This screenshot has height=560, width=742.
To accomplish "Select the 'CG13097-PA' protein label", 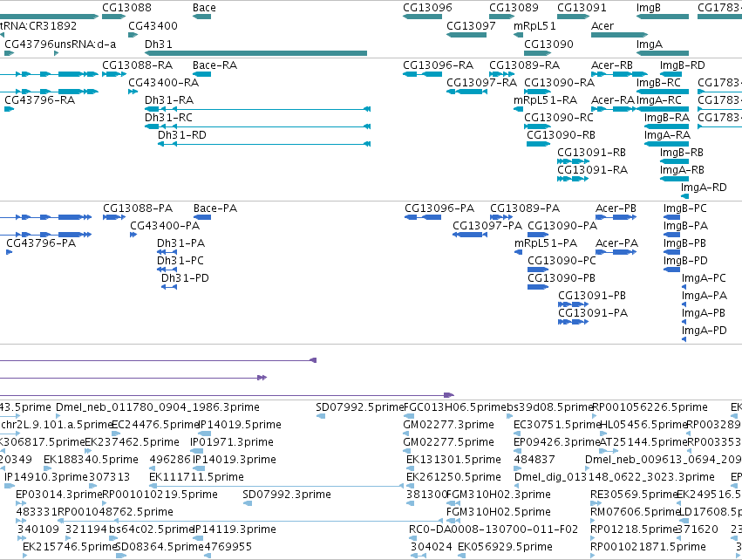I will click(487, 226).
